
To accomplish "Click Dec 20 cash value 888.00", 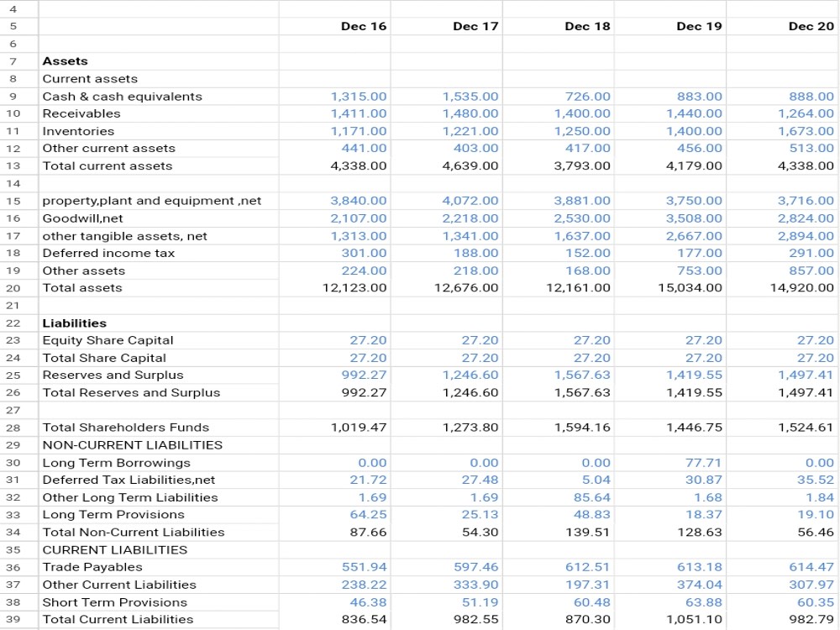I will coord(811,97).
